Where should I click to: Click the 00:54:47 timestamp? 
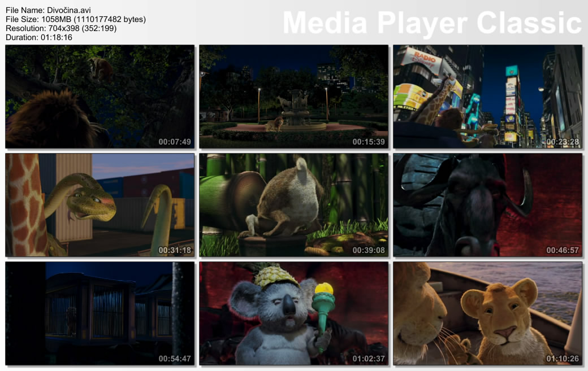point(175,359)
